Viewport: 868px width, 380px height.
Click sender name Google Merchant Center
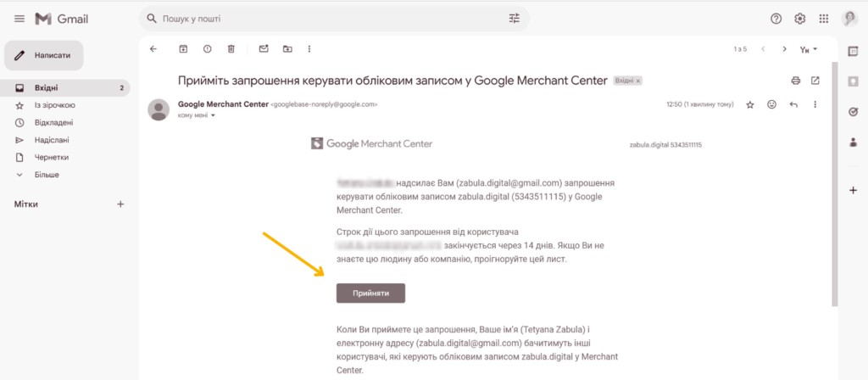point(223,103)
